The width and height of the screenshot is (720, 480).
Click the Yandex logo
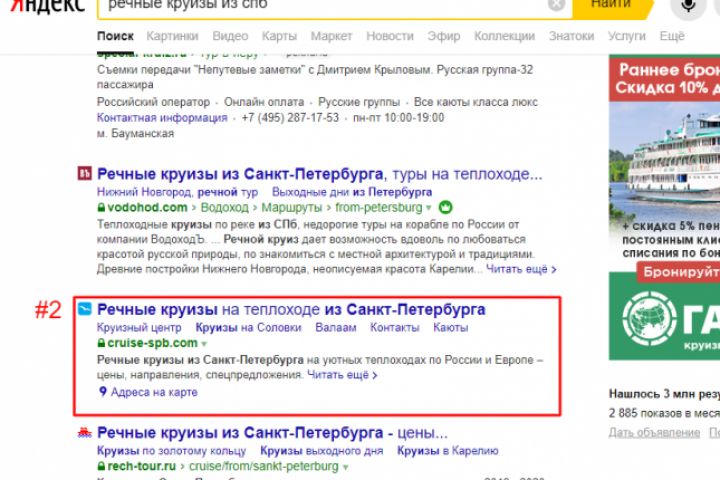tap(47, 6)
